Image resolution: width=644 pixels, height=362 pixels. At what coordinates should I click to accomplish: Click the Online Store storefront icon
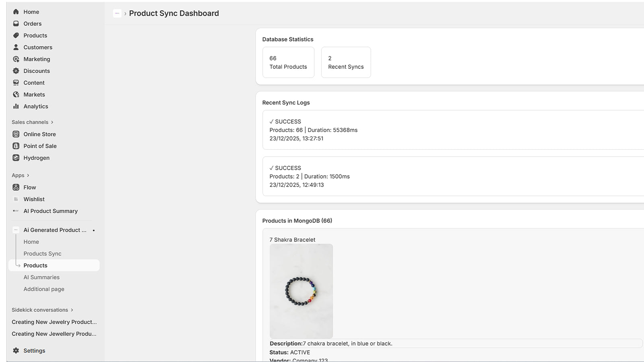(x=16, y=134)
